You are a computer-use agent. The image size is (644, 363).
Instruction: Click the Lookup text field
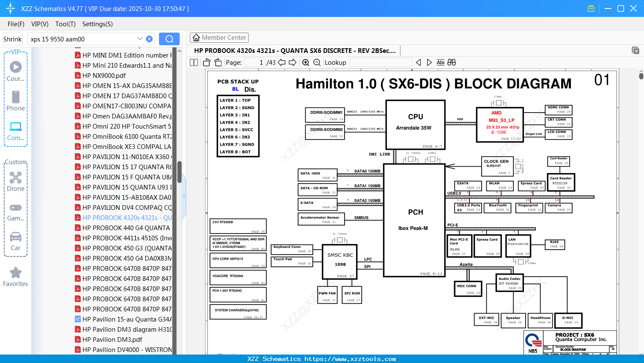(381, 62)
